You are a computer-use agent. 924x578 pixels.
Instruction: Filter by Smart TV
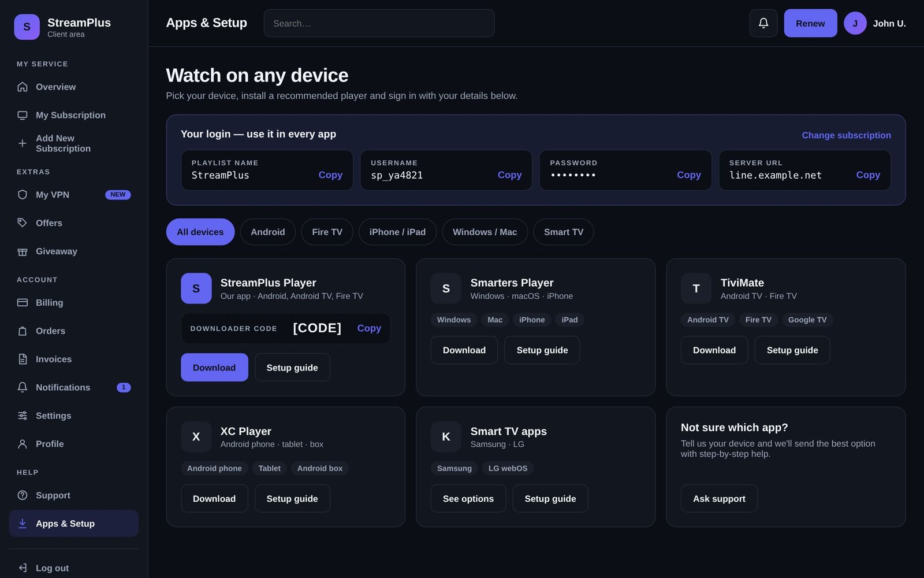coord(564,232)
